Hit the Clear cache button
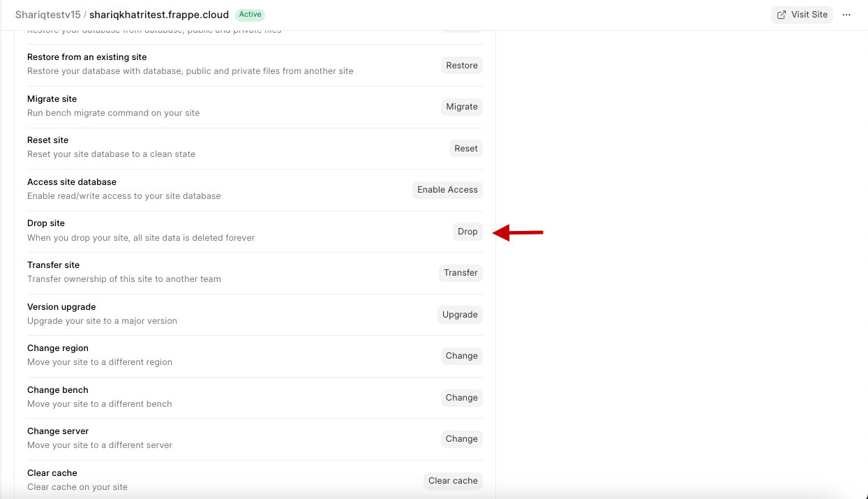Image resolution: width=868 pixels, height=499 pixels. pyautogui.click(x=453, y=481)
